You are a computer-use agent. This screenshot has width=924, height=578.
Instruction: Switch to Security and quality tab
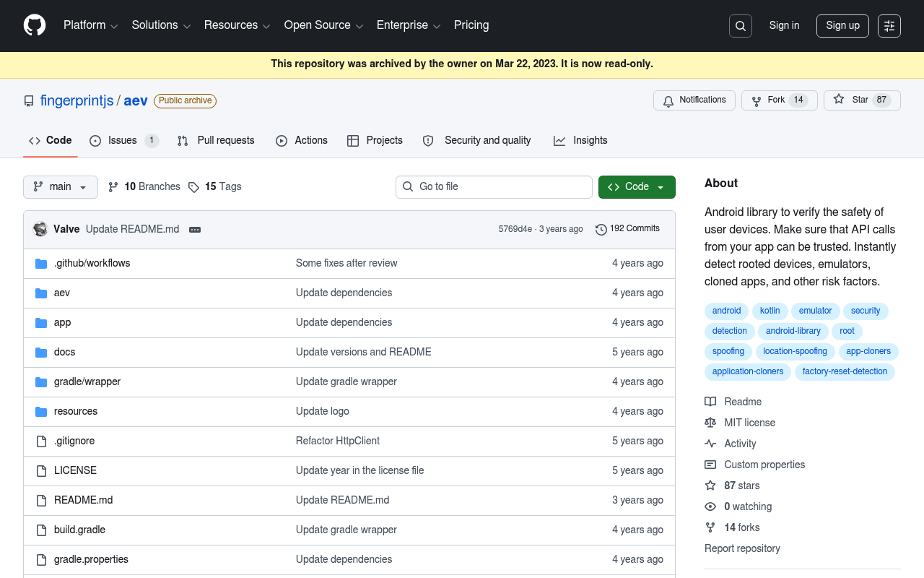(476, 141)
